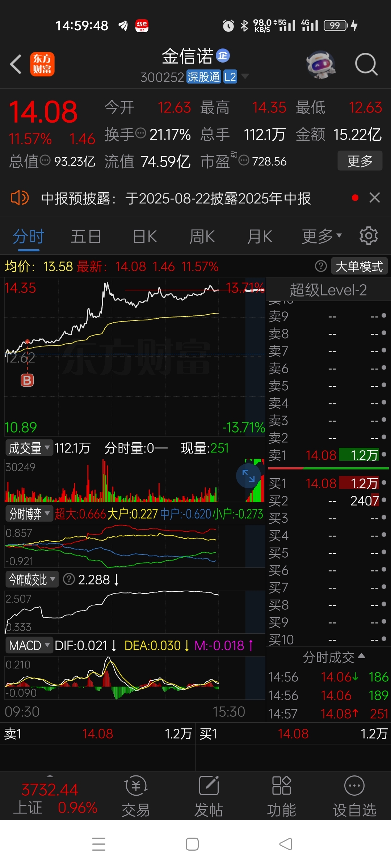Tap bottom 卖1 14.08 quote bar
391x868 pixels.
[98, 734]
